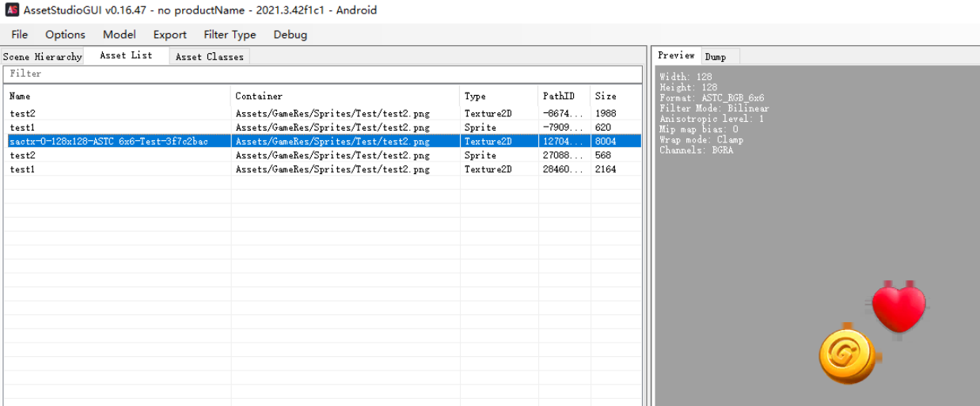The image size is (980, 406).
Task: Click the Format: ASTC_RGB_6x6 info text
Action: tap(712, 98)
